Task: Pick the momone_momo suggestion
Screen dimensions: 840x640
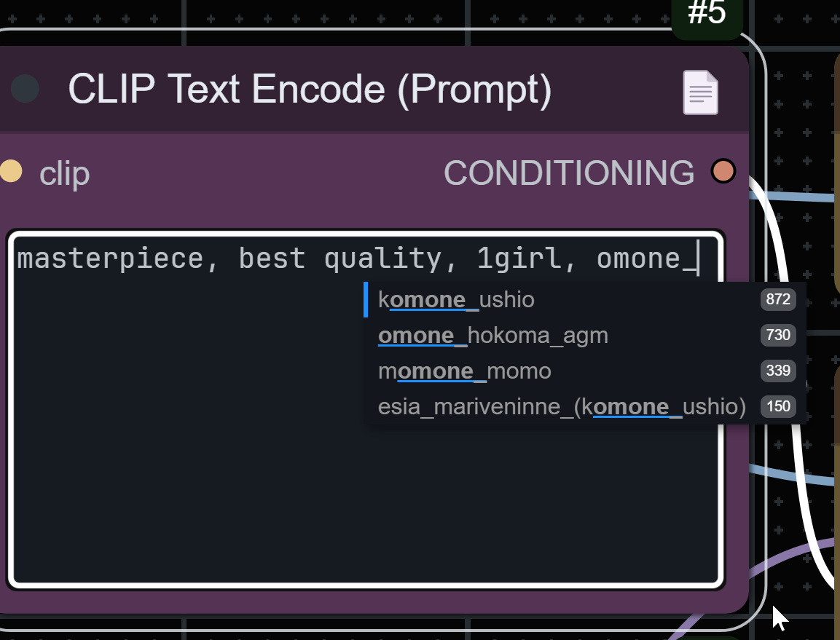Action: tap(464, 371)
